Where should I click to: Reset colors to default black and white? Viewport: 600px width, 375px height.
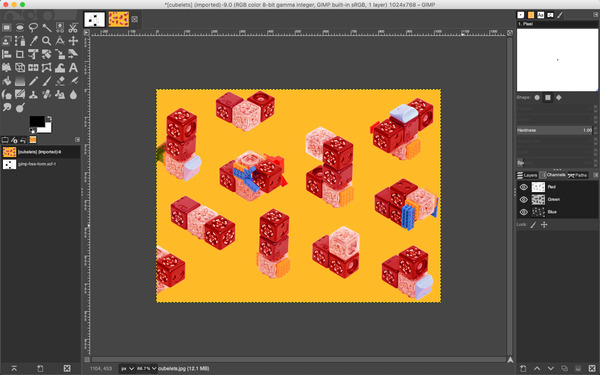[32, 131]
